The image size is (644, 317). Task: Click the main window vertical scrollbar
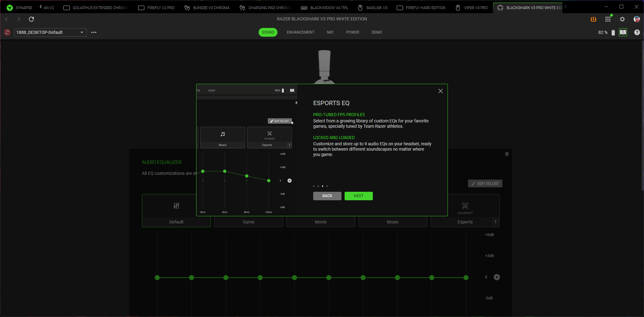642,116
